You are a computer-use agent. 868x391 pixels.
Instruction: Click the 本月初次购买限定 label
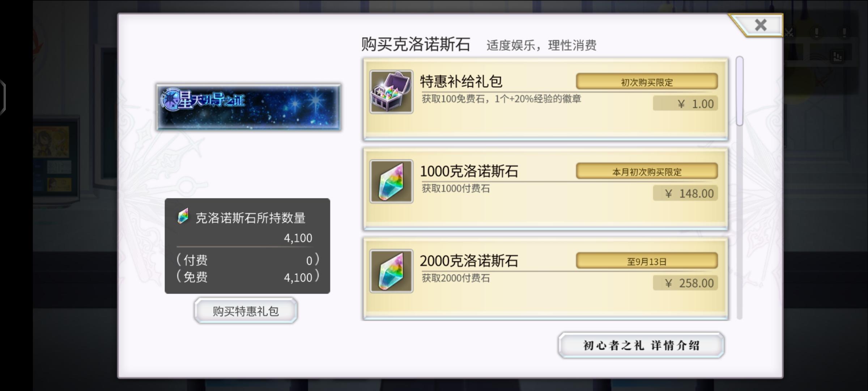(647, 171)
